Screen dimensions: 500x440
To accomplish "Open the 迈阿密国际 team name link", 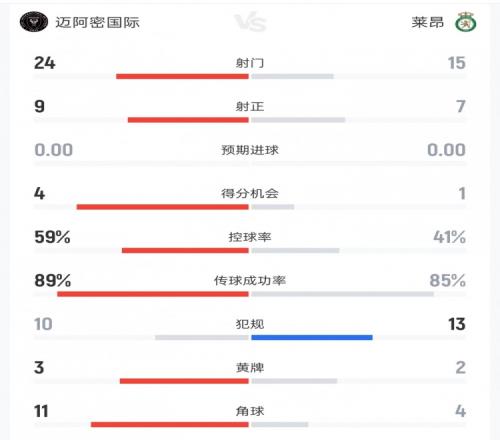I will coord(97,22).
